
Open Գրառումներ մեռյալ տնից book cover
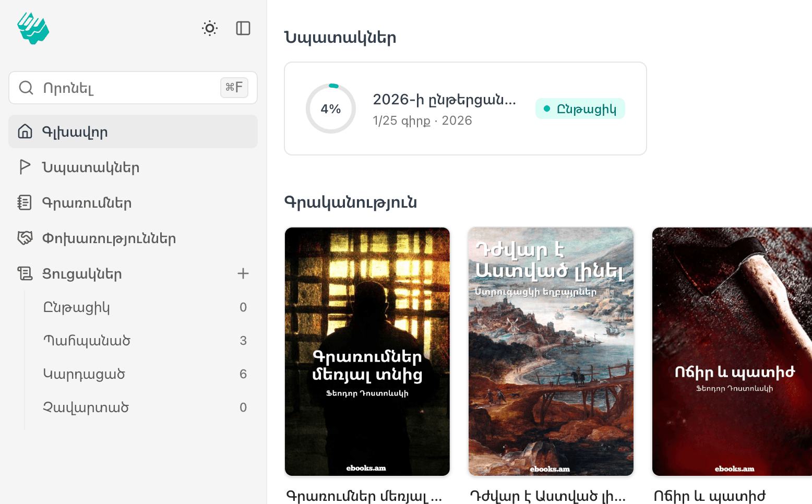[x=367, y=352]
